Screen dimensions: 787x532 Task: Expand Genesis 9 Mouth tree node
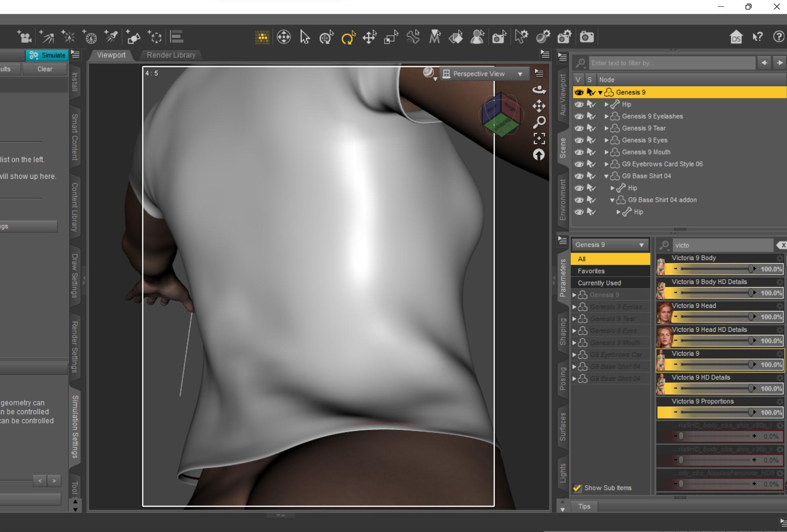click(x=606, y=152)
